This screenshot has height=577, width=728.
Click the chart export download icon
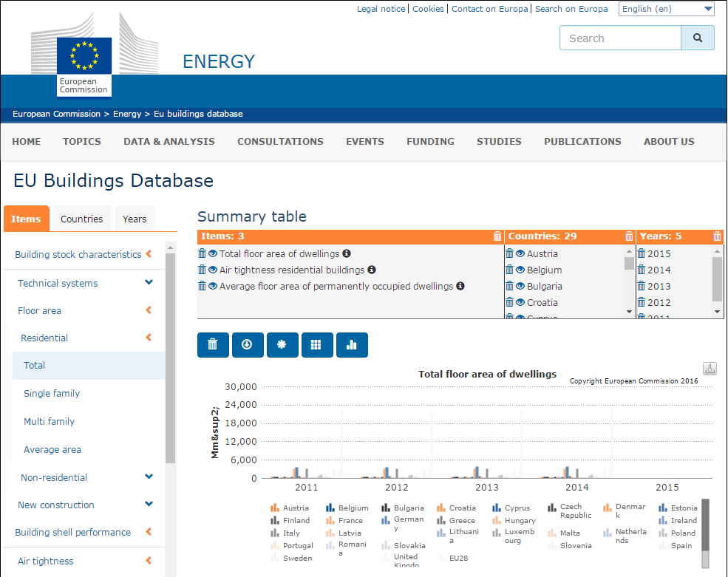point(710,369)
